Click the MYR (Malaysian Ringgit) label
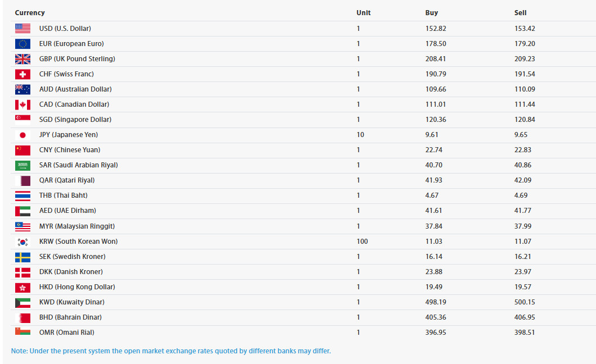The width and height of the screenshot is (596, 364). coord(77,226)
